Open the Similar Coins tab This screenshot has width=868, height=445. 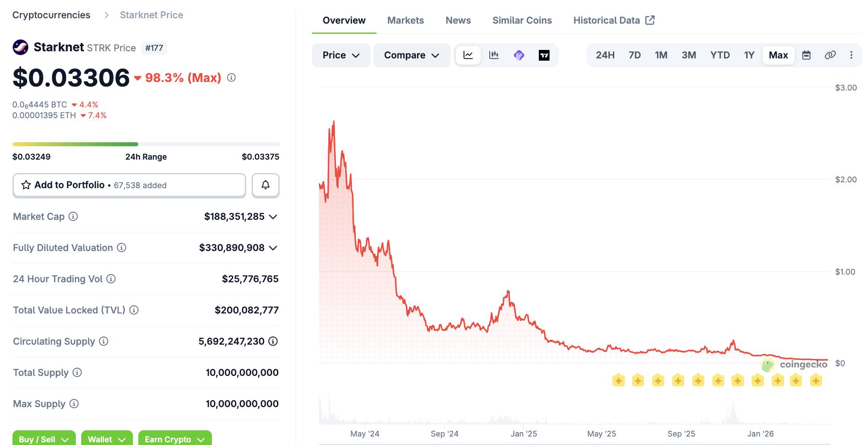pos(522,21)
